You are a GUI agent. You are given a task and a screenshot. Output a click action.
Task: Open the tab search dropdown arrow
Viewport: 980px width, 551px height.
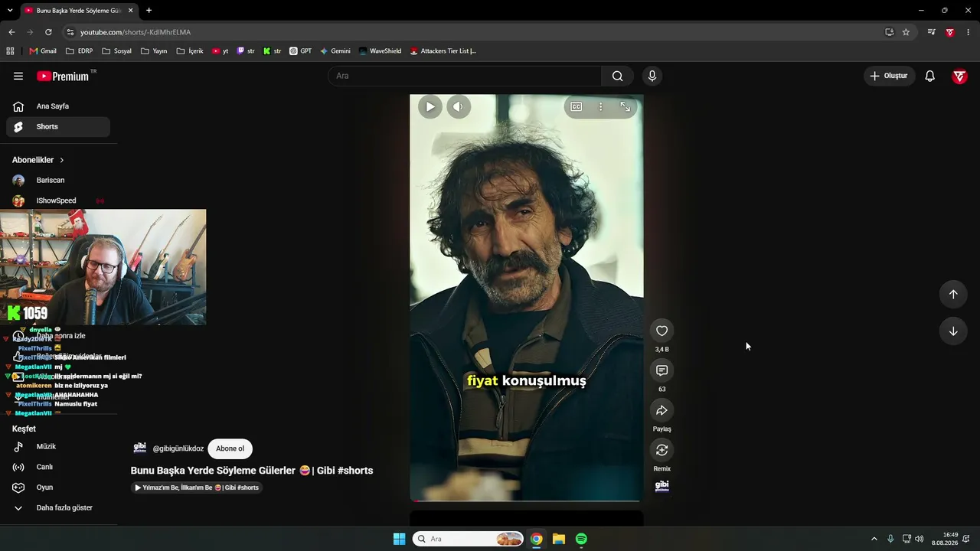(10, 11)
